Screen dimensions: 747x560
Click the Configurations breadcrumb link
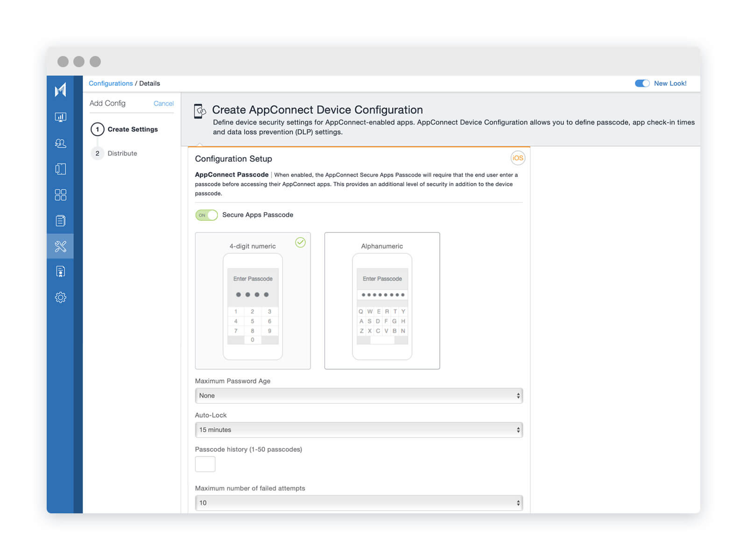pos(111,84)
